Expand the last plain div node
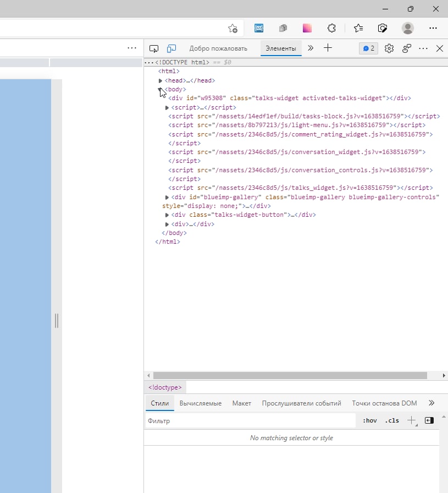Screen dimensions: 448x493 pyautogui.click(x=167, y=224)
